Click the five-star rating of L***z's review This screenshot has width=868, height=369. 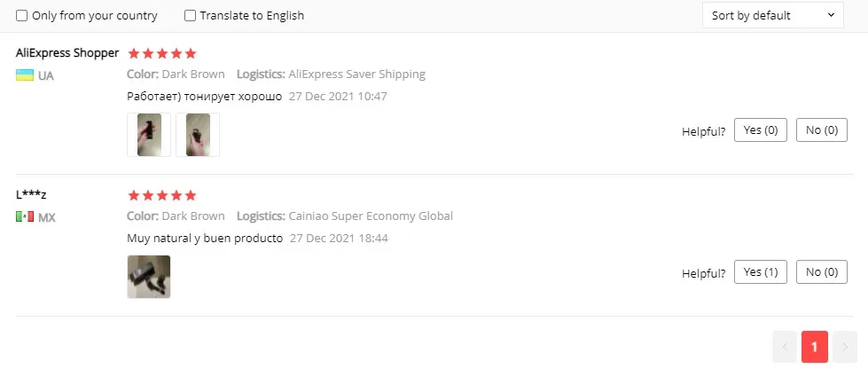click(x=162, y=195)
